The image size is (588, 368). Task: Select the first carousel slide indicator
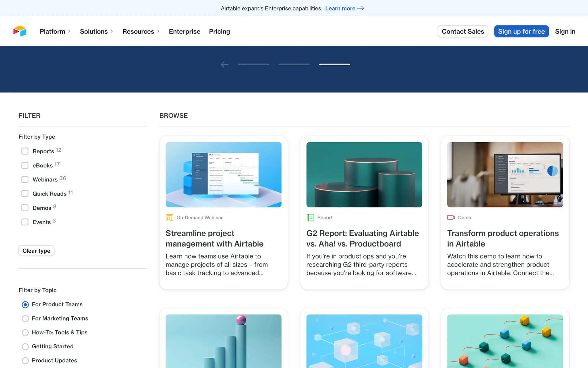pyautogui.click(x=253, y=64)
